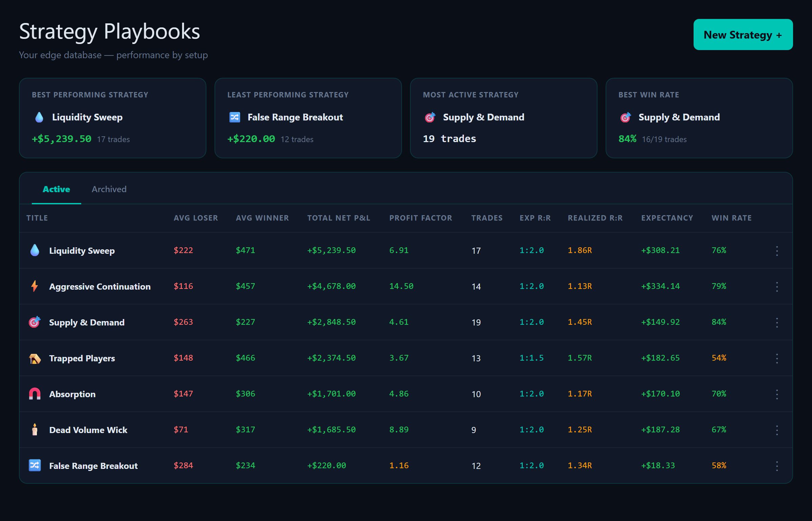Click Supply & Demand name in the Most Active Strategy card
The width and height of the screenshot is (812, 521).
[484, 117]
